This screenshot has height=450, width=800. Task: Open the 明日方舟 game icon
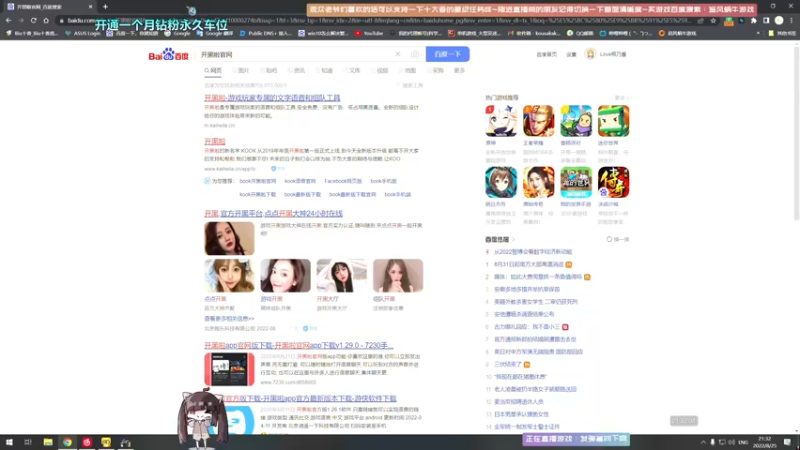pyautogui.click(x=501, y=182)
